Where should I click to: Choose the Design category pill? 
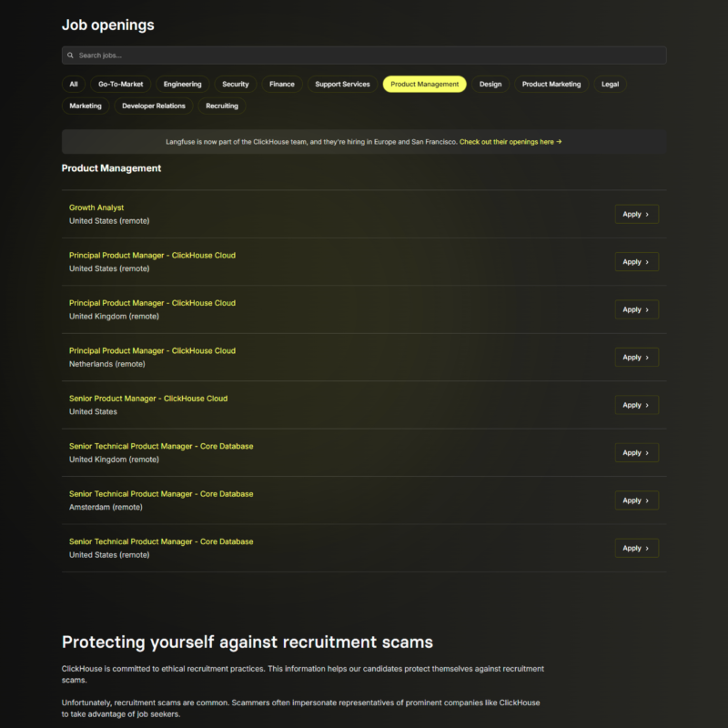click(x=490, y=85)
